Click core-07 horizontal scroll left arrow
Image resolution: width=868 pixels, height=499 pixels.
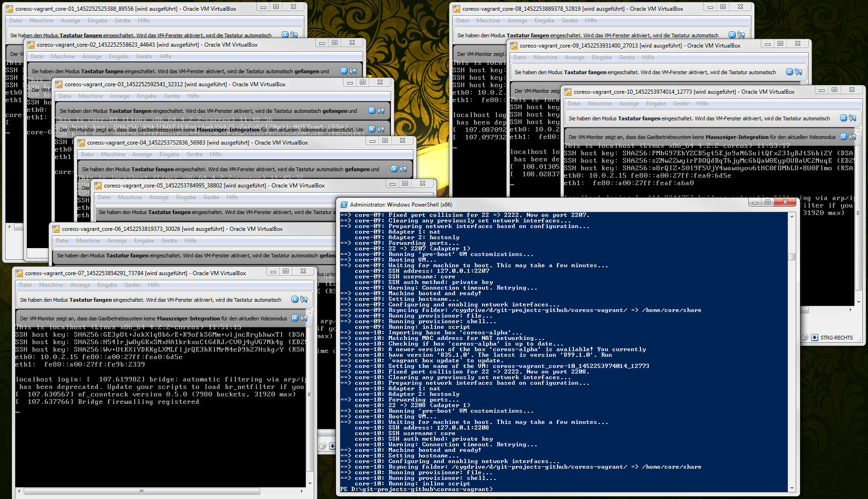19,491
